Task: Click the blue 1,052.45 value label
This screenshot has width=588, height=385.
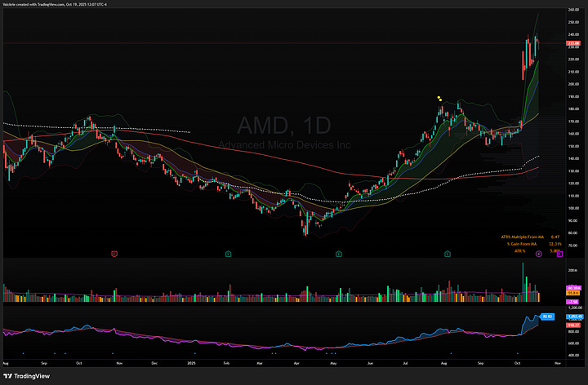Action: tap(574, 316)
